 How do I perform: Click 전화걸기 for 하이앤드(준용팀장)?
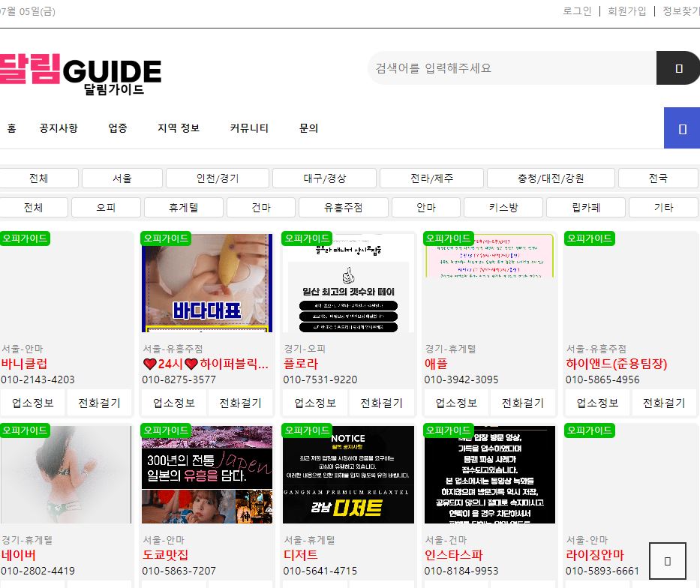tap(664, 403)
